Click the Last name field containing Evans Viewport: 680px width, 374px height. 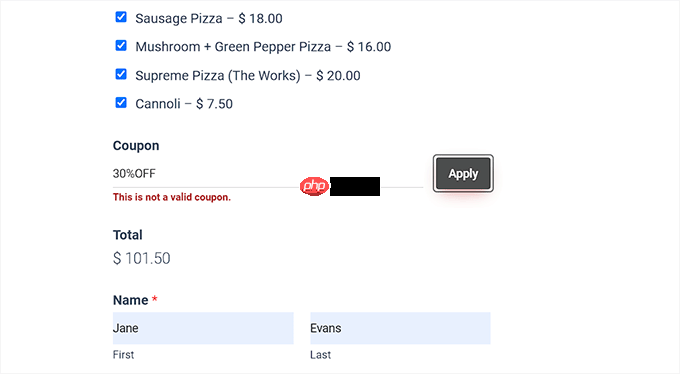[x=400, y=328]
